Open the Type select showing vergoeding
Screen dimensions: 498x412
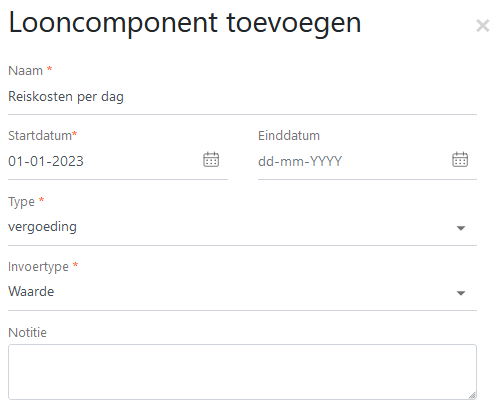(x=242, y=227)
